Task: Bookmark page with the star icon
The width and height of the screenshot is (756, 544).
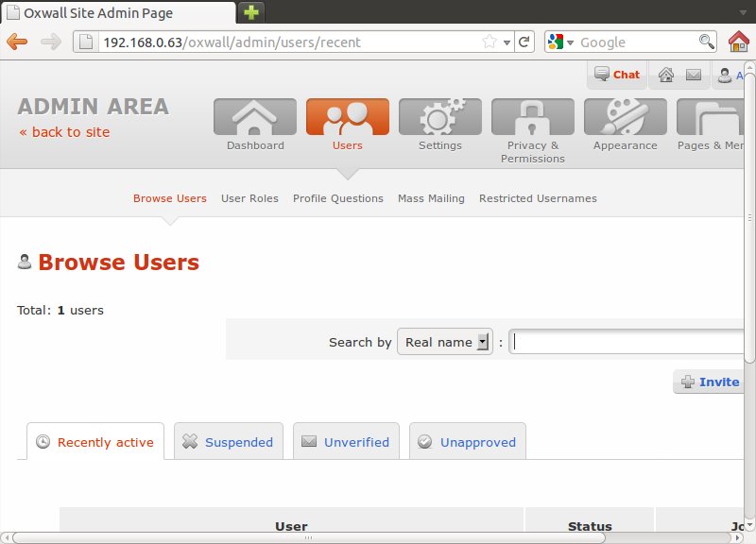Action: point(490,42)
